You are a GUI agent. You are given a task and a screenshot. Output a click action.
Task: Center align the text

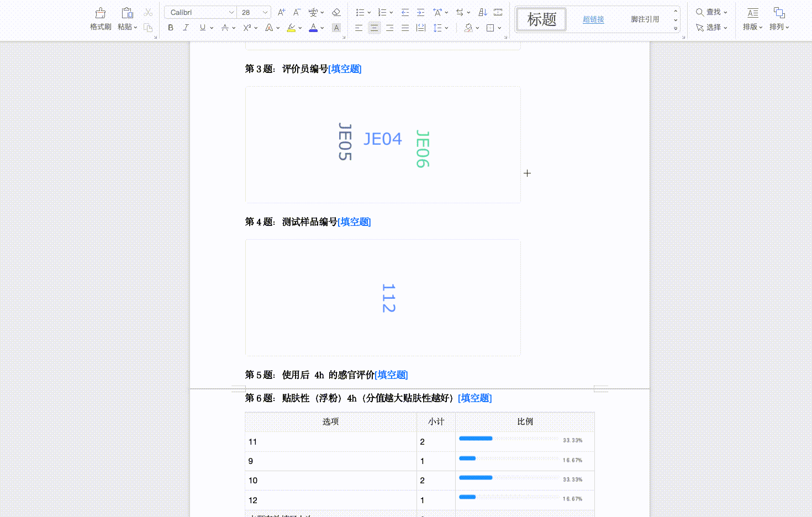pyautogui.click(x=374, y=28)
